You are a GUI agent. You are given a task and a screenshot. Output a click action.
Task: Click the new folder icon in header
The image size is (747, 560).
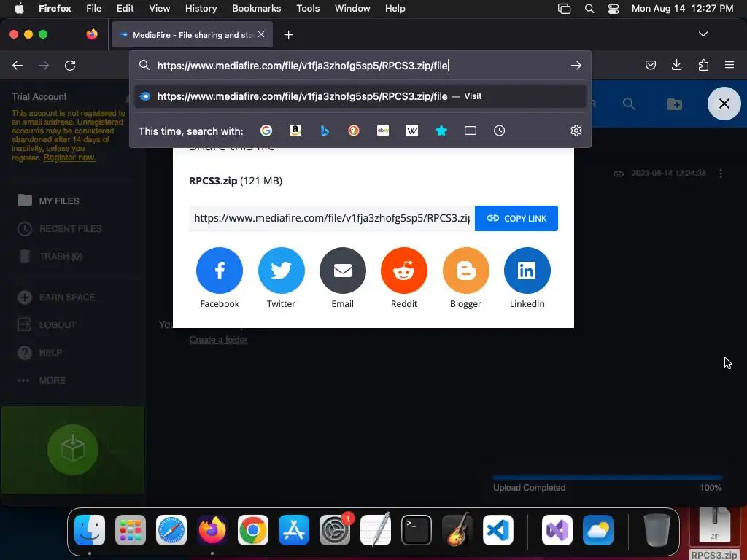pos(675,104)
